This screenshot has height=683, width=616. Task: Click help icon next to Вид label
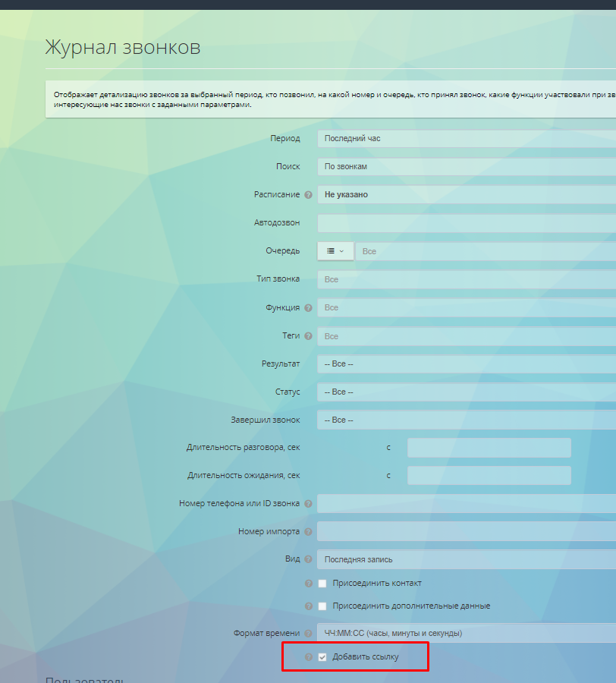(x=309, y=559)
